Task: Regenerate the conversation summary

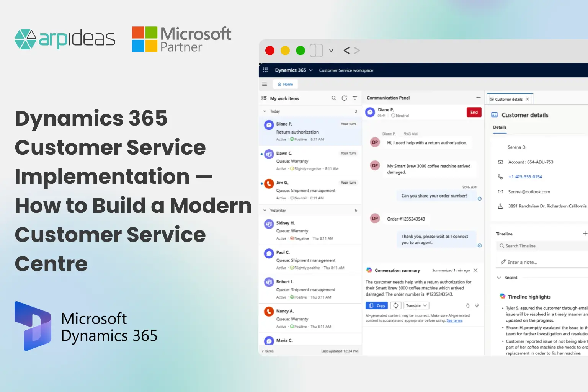Action: click(396, 305)
